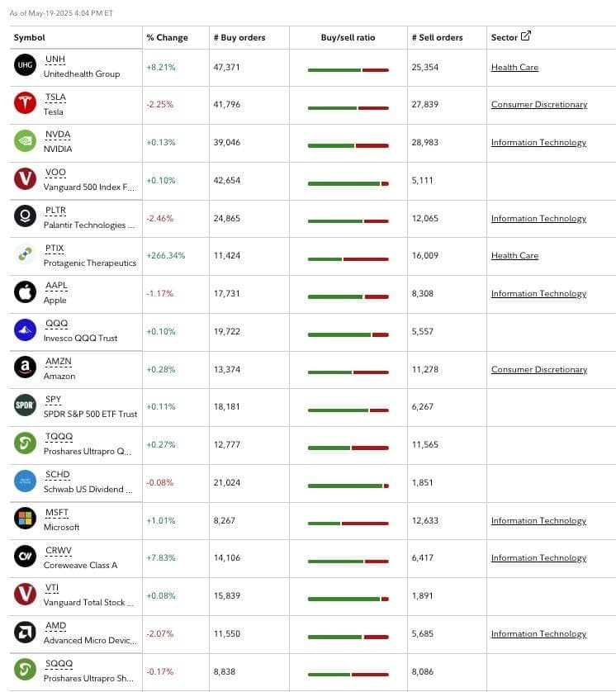Screen dimensions: 616x692
Task: Click the buy/sell ratio bar for VOO
Action: point(348,183)
